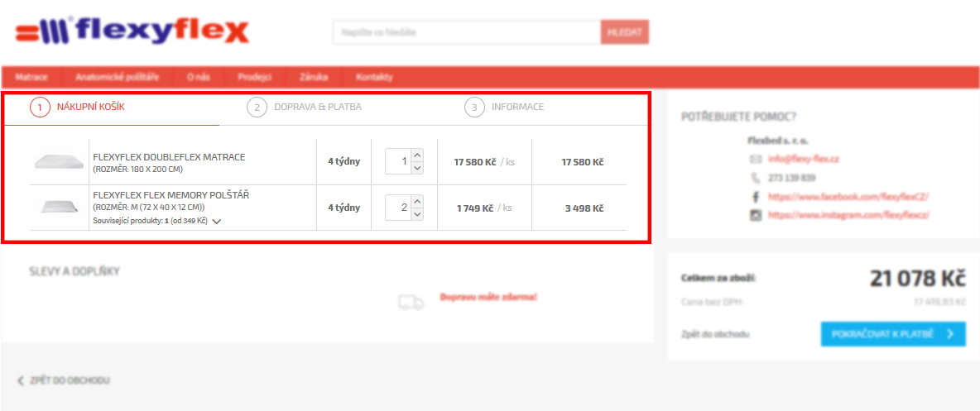This screenshot has width=980, height=411.
Task: Open the flexyflexCZ Facebook link
Action: [848, 196]
